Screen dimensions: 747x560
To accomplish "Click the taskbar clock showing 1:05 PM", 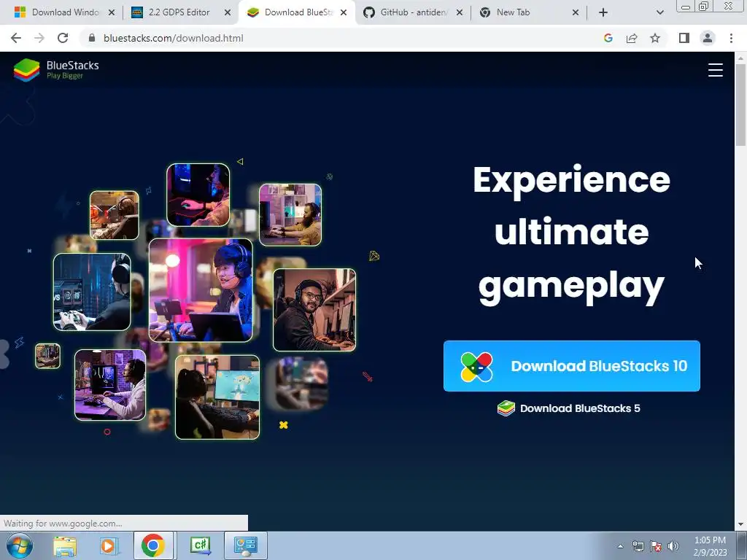I will pos(710,545).
